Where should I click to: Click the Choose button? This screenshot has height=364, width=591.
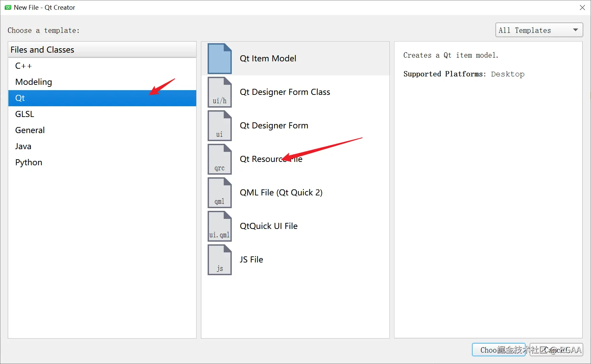pyautogui.click(x=499, y=350)
